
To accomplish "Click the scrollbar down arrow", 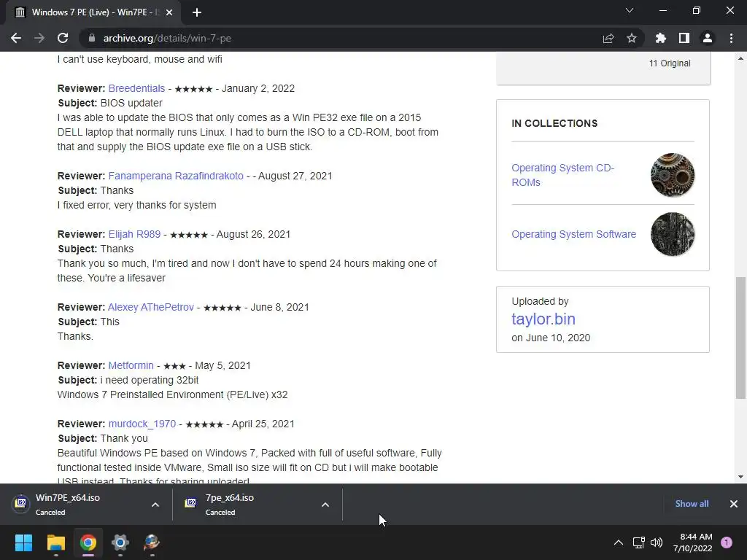I will coord(740,476).
